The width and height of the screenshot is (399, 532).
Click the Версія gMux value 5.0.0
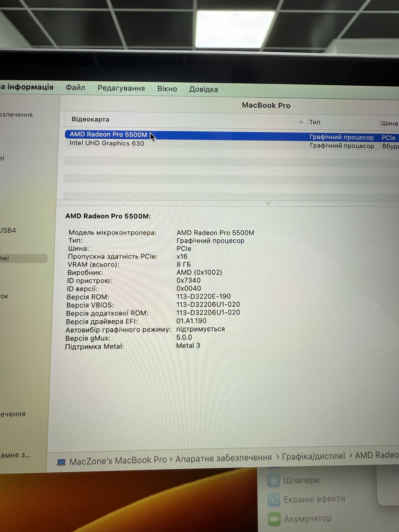pos(184,337)
